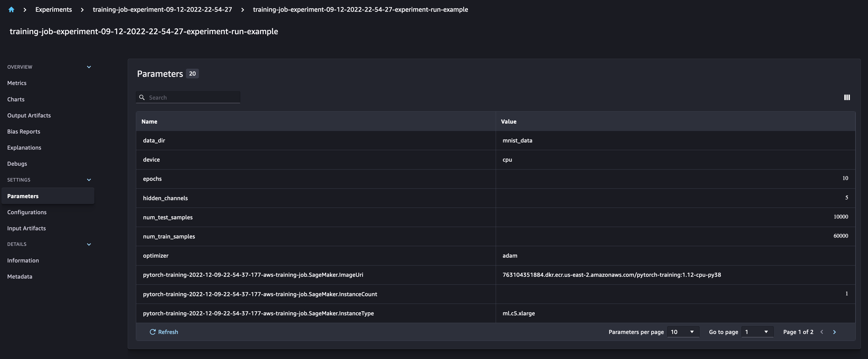Click the Page 1 of 2 label
This screenshot has width=868, height=359.
798,332
